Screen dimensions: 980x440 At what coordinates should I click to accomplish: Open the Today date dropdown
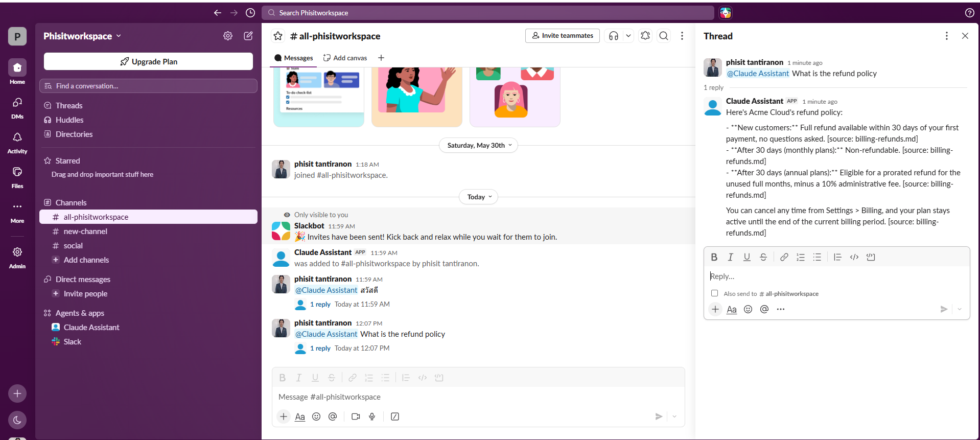coord(479,197)
